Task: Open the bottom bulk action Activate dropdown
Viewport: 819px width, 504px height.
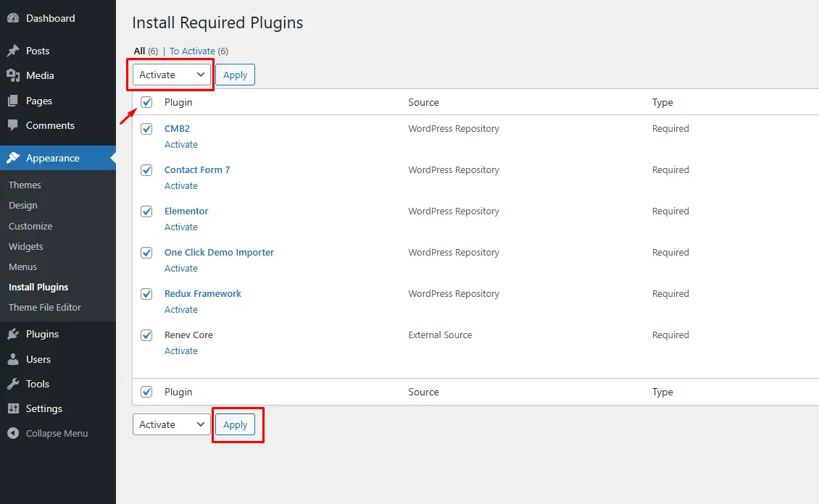Action: click(x=171, y=424)
